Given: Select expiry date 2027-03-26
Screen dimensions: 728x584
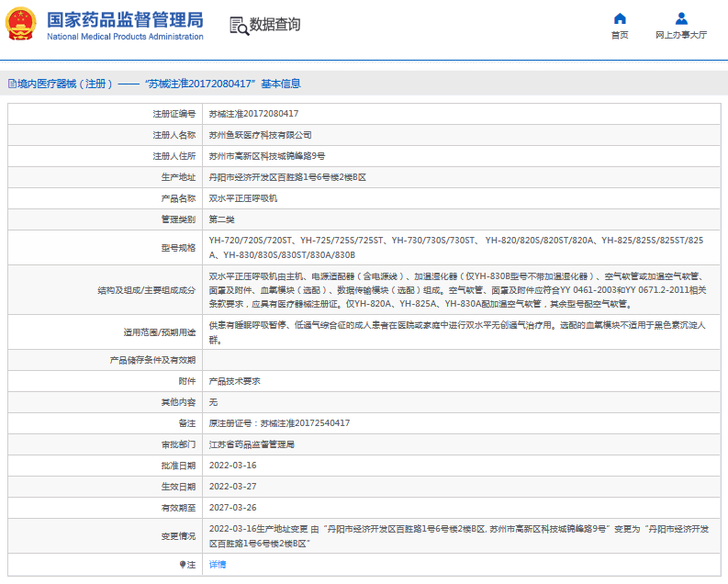Looking at the screenshot, I should [x=232, y=508].
